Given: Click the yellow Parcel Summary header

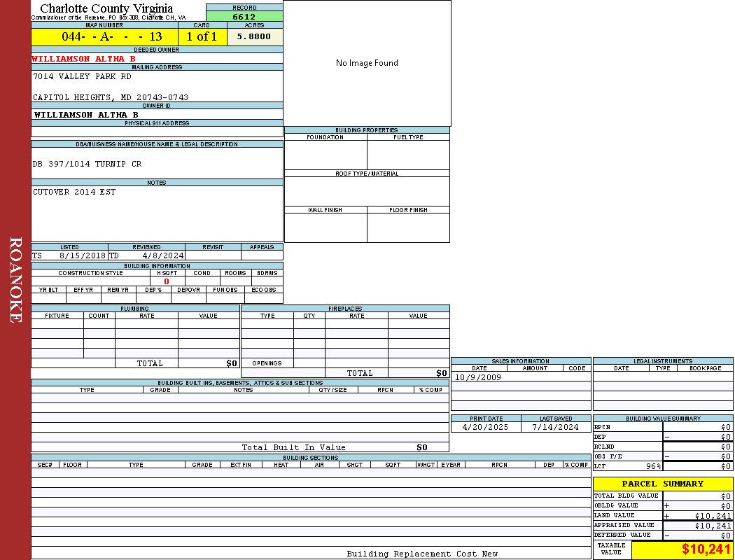Looking at the screenshot, I should 662,484.
